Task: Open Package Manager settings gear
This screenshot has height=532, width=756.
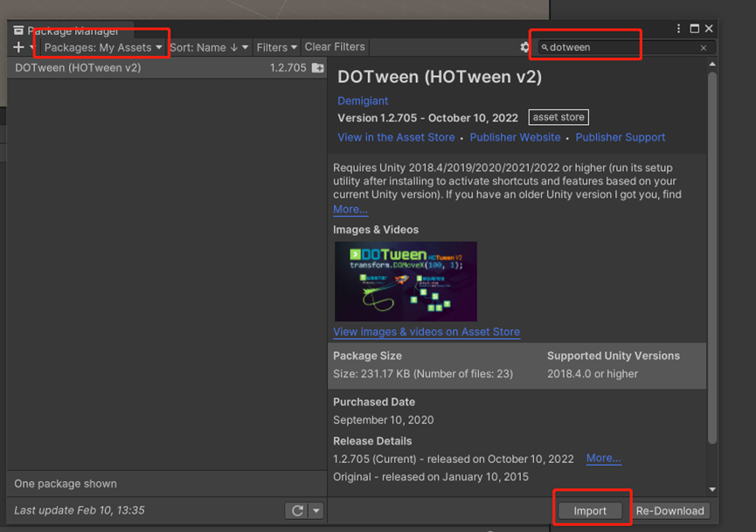Action: tap(524, 47)
